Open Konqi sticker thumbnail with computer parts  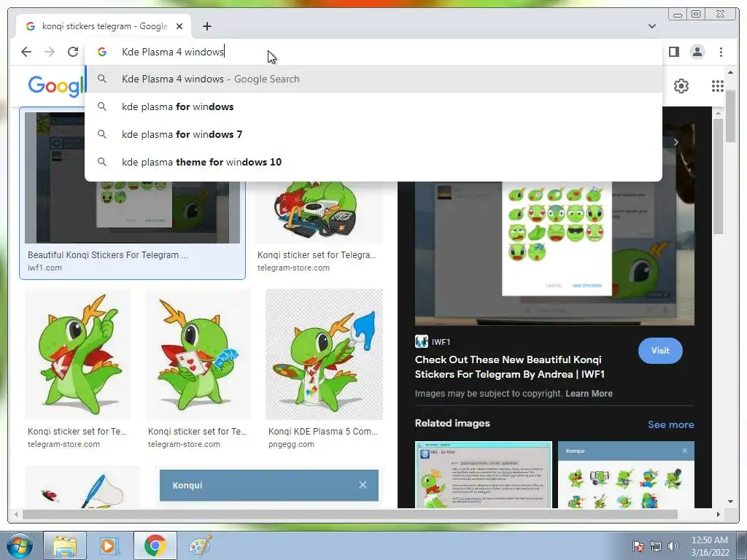319,212
